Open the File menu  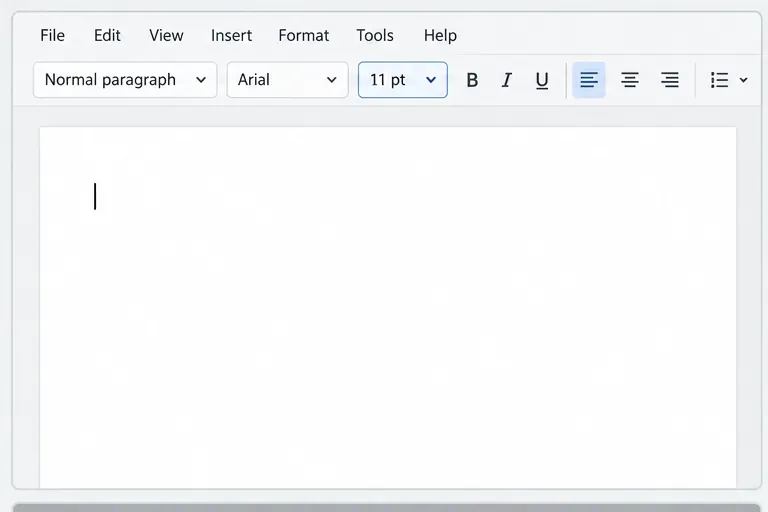pos(52,35)
